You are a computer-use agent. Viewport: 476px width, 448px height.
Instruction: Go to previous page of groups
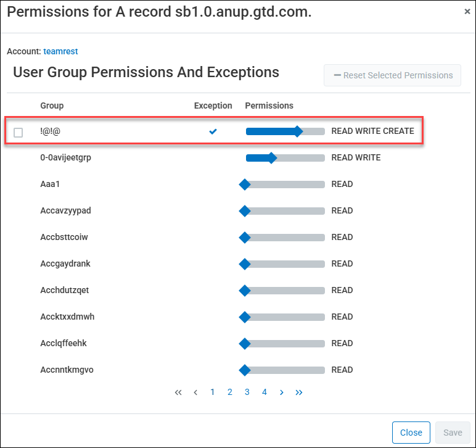click(195, 392)
